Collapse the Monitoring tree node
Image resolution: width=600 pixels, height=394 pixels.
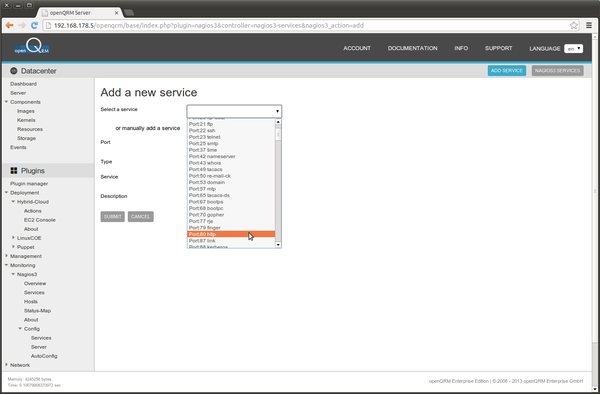tap(7, 265)
